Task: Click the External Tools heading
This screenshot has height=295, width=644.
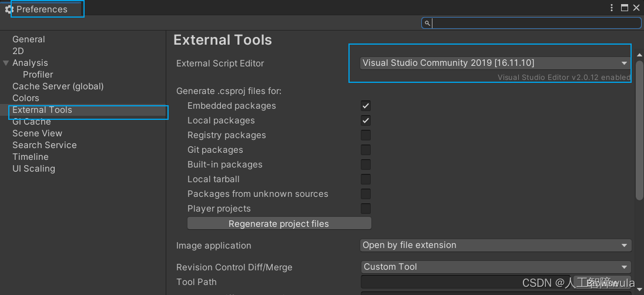Action: click(x=223, y=40)
